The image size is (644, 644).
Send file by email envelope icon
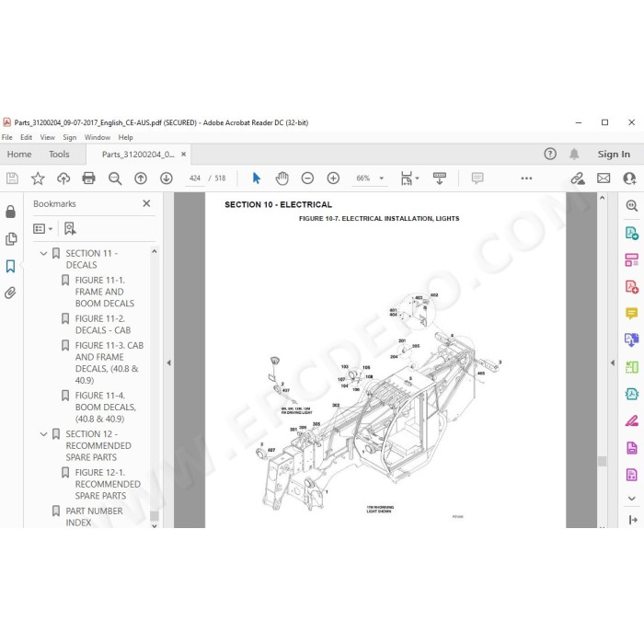click(604, 178)
